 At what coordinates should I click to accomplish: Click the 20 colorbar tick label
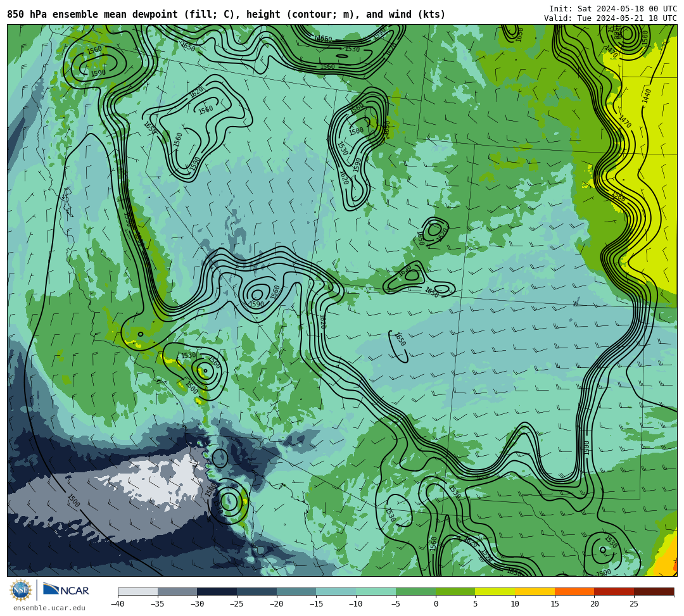(594, 604)
